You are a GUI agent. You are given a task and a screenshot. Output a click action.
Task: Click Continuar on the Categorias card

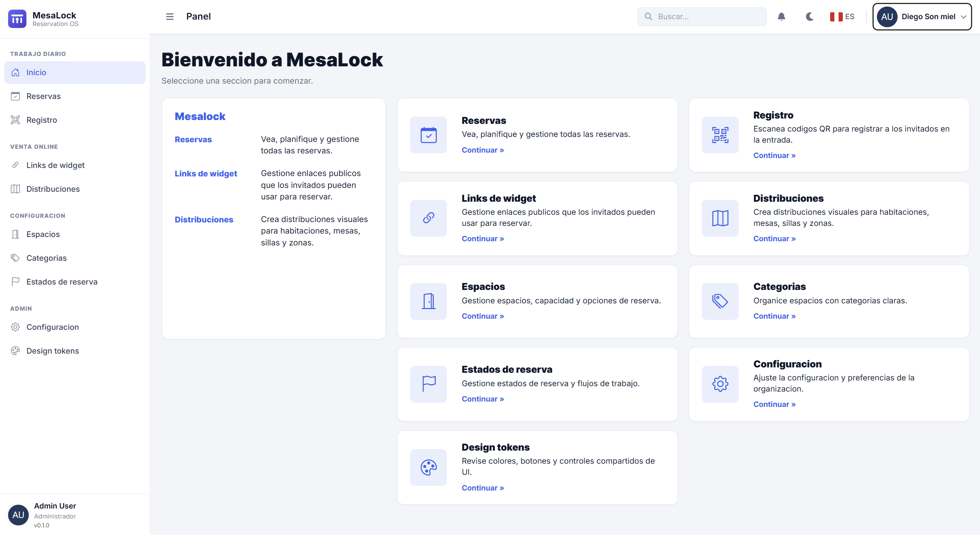(775, 316)
